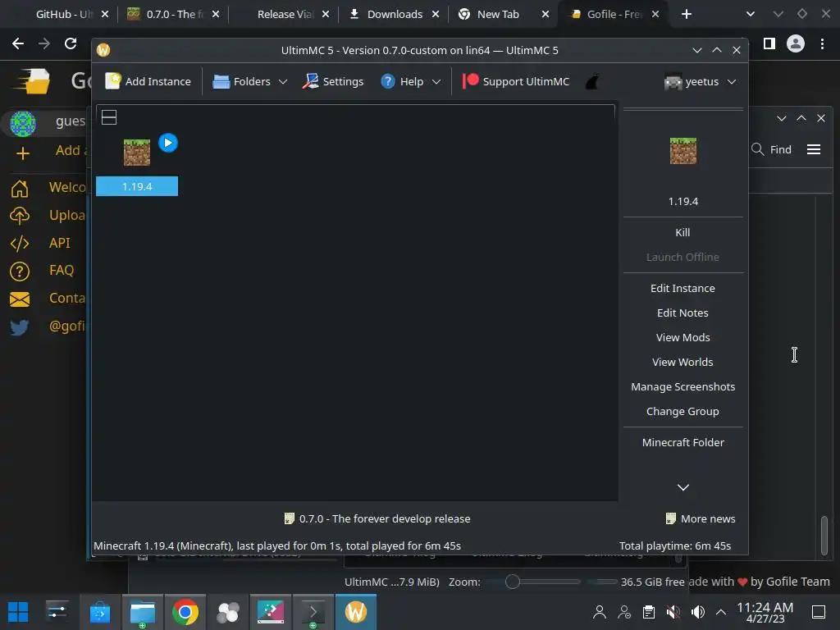
Task: Open the browser three-dot menu
Action: point(822,43)
